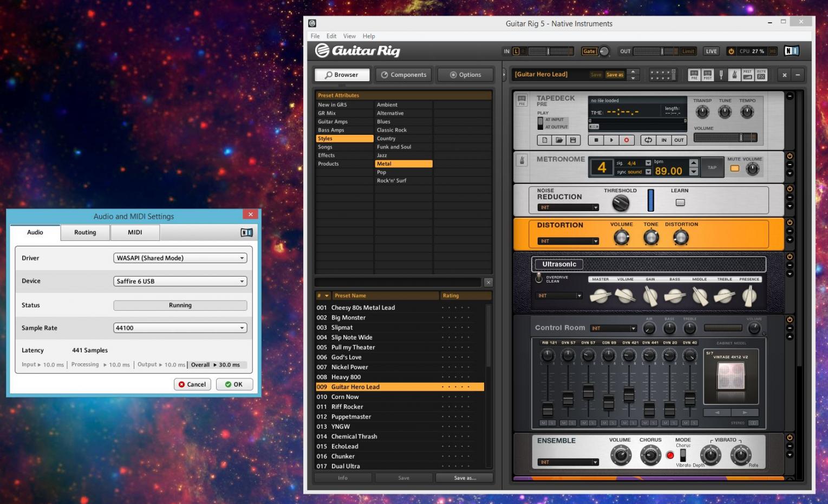Show the Tapedeck Post rack tool
Image resolution: width=828 pixels, height=504 pixels.
tap(707, 75)
